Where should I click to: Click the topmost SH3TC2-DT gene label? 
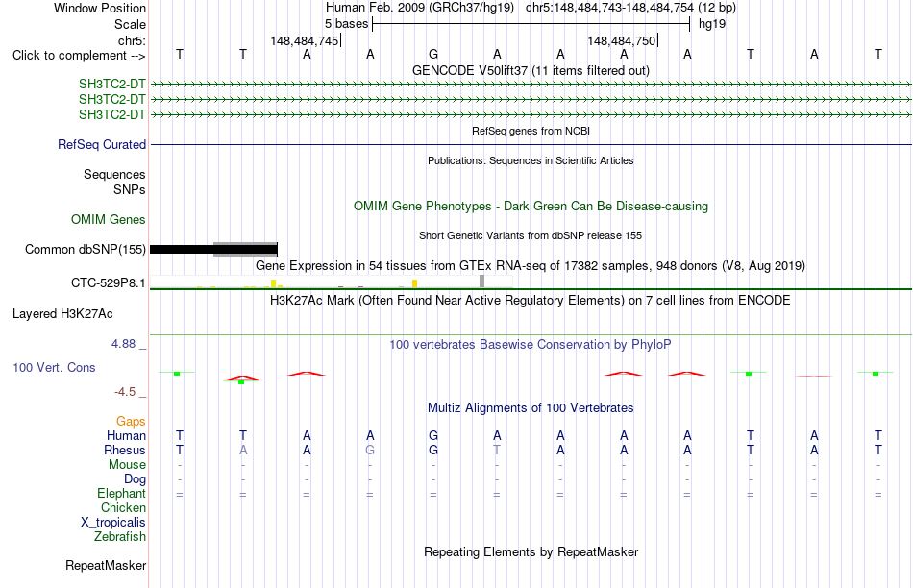pyautogui.click(x=111, y=84)
